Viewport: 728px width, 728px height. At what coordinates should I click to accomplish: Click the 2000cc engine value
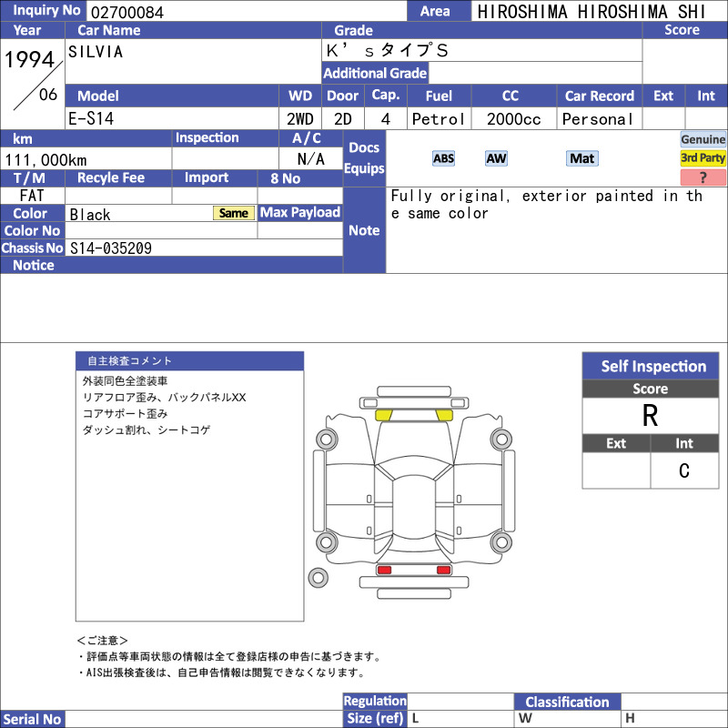tap(514, 119)
